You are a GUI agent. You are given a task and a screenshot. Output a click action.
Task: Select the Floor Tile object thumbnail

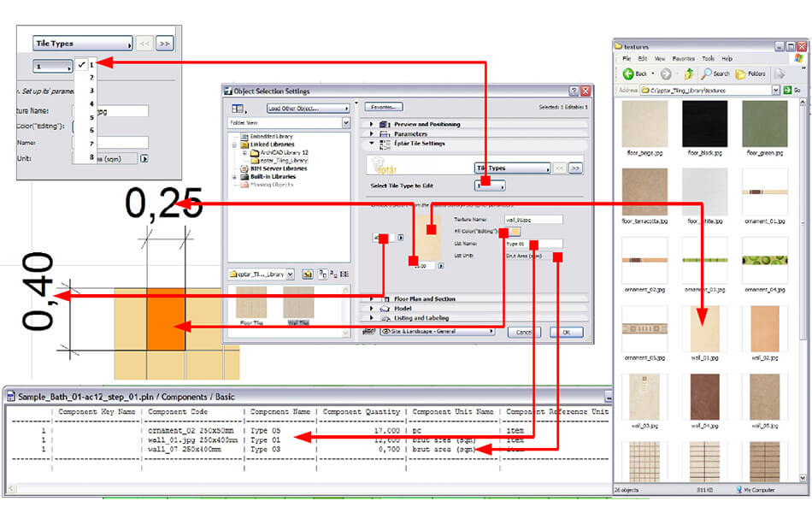(251, 302)
